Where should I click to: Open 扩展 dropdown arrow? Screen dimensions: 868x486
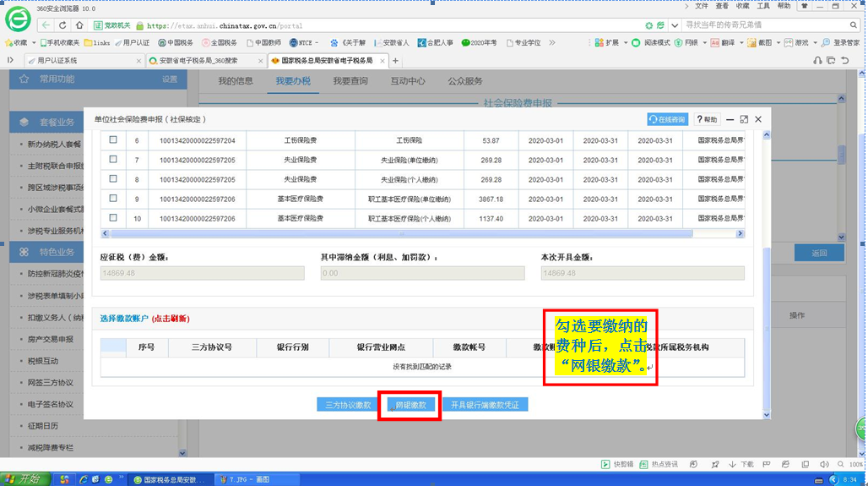click(x=626, y=42)
